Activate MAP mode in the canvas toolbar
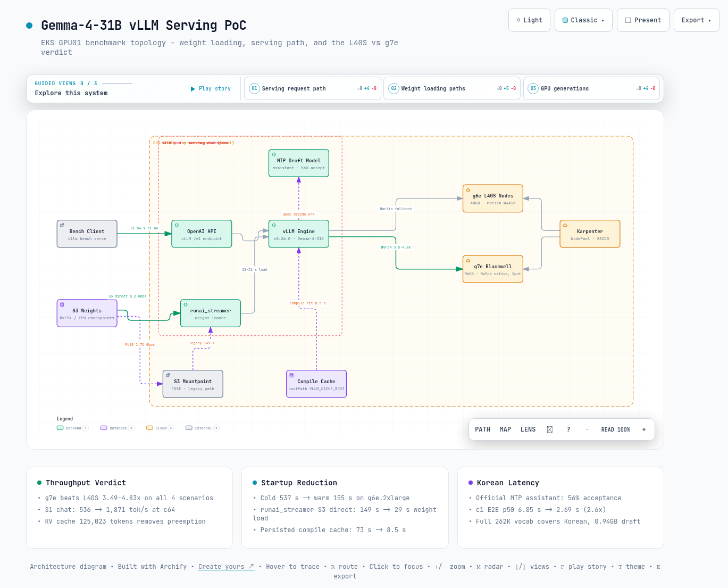Screen dimensions: 728x588 tap(505, 429)
